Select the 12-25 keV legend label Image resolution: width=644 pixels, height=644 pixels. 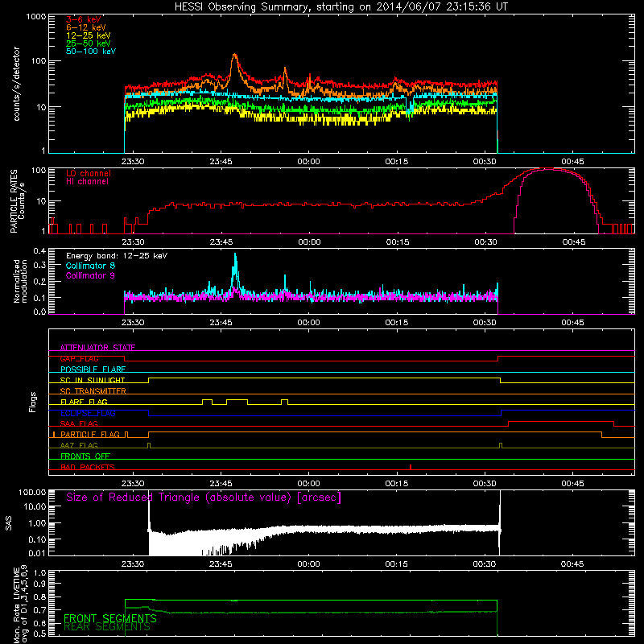tap(89, 35)
